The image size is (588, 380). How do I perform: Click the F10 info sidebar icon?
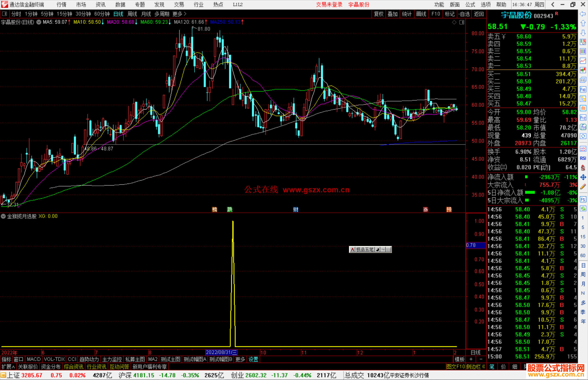click(583, 89)
